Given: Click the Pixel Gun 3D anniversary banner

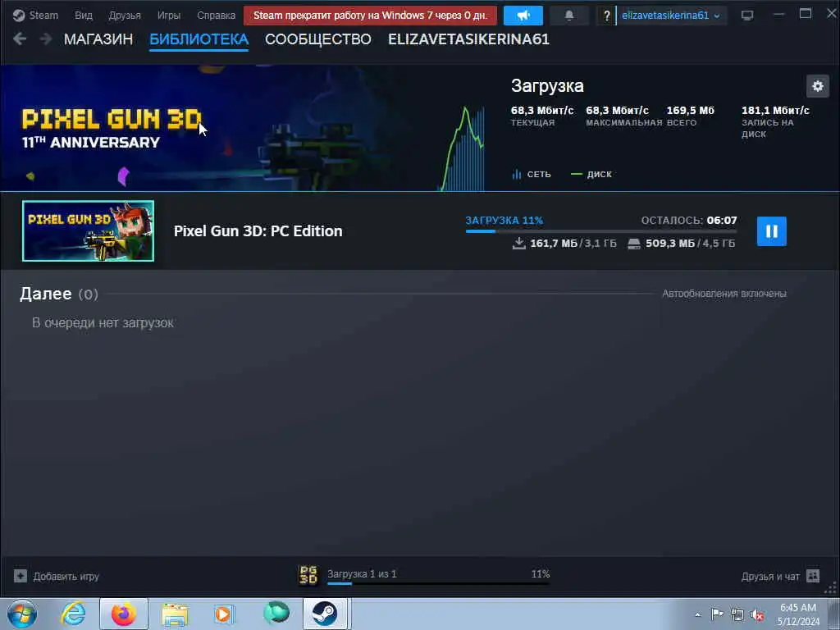Looking at the screenshot, I should 220,127.
